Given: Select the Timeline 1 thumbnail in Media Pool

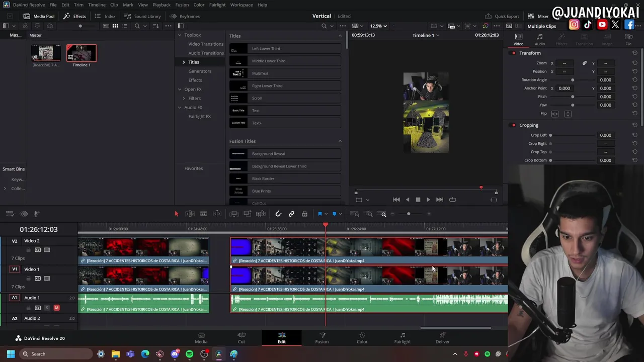Looking at the screenshot, I should (x=82, y=53).
